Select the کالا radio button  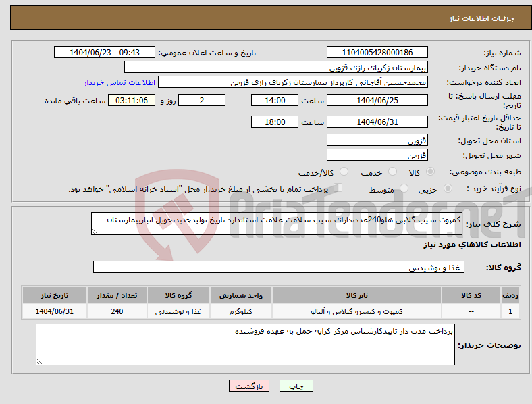pos(430,172)
